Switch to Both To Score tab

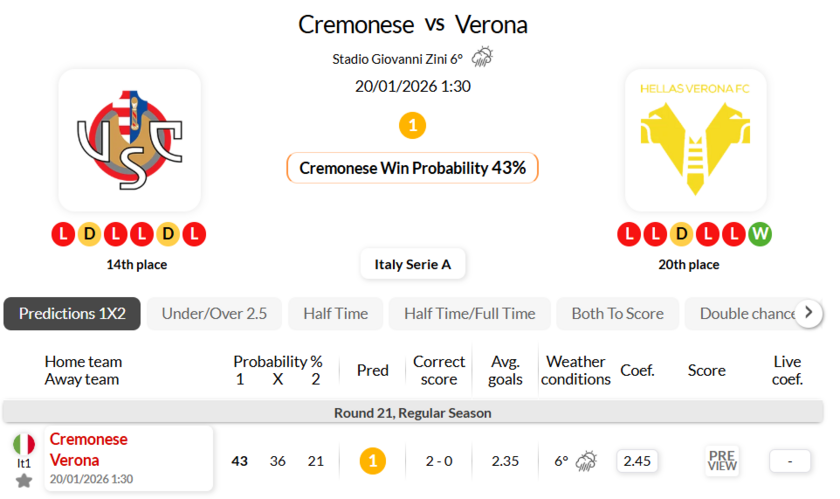click(x=617, y=314)
